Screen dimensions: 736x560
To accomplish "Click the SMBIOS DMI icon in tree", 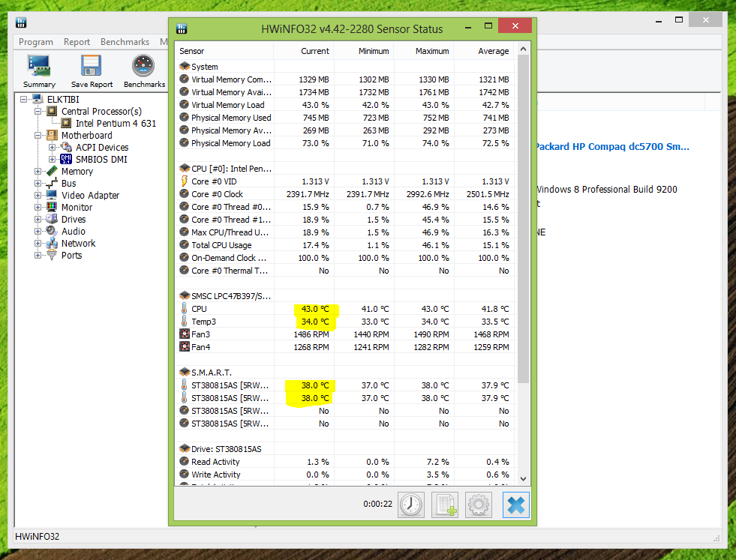I will [68, 159].
